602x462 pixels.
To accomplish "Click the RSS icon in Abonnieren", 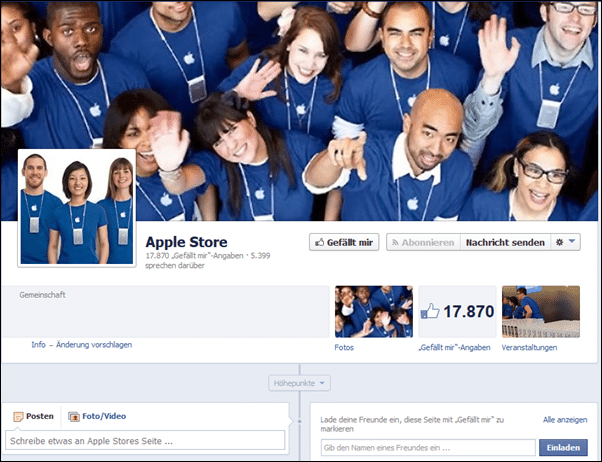I will tap(395, 242).
